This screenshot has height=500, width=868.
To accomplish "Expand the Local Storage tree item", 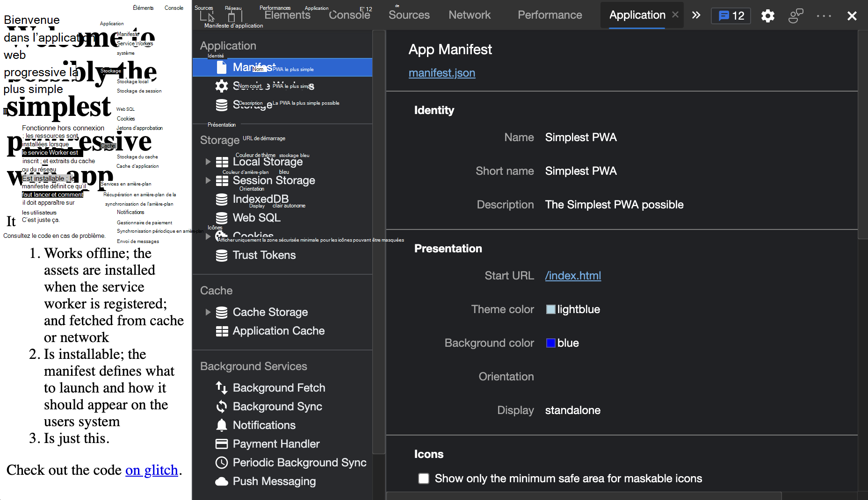I will (x=208, y=162).
